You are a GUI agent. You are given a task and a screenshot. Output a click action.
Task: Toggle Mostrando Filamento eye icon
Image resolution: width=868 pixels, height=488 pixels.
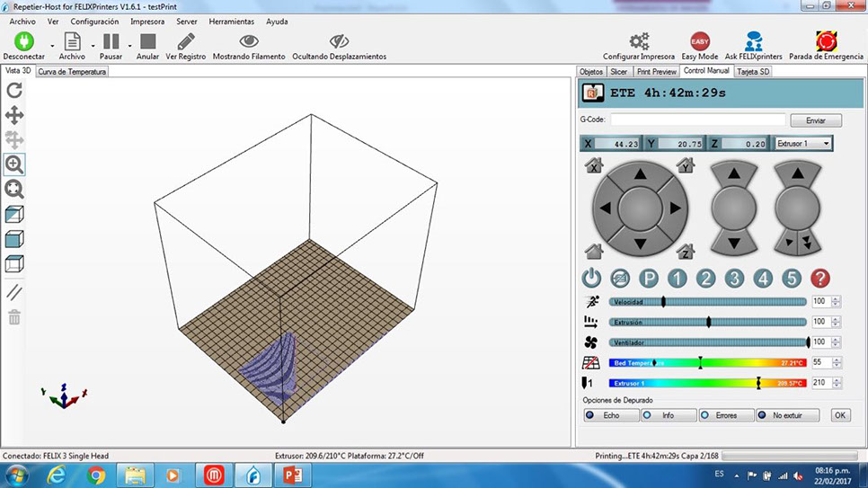(x=249, y=41)
